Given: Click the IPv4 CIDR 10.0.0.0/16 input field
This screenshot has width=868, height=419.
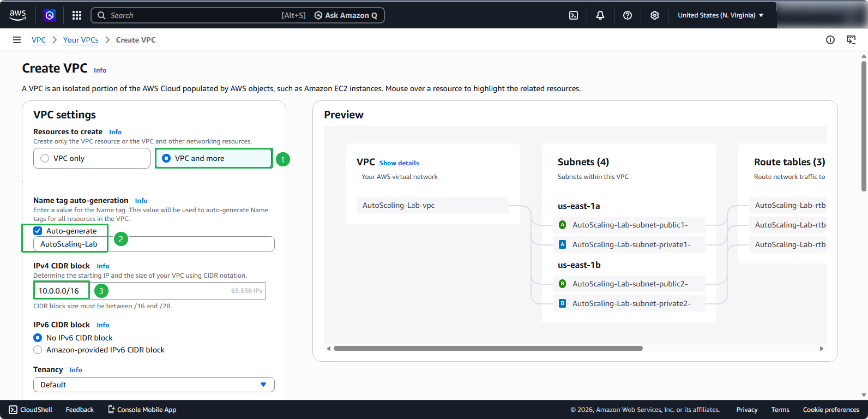Looking at the screenshot, I should 149,291.
